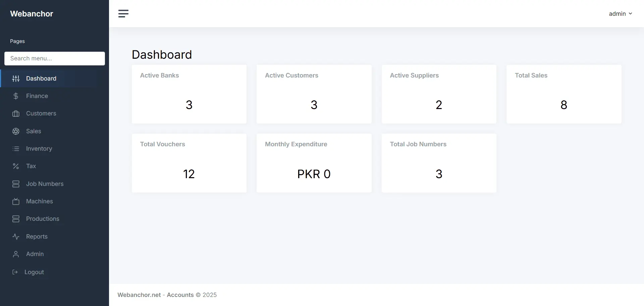Select the Tax percent icon
The height and width of the screenshot is (306, 644).
click(16, 166)
